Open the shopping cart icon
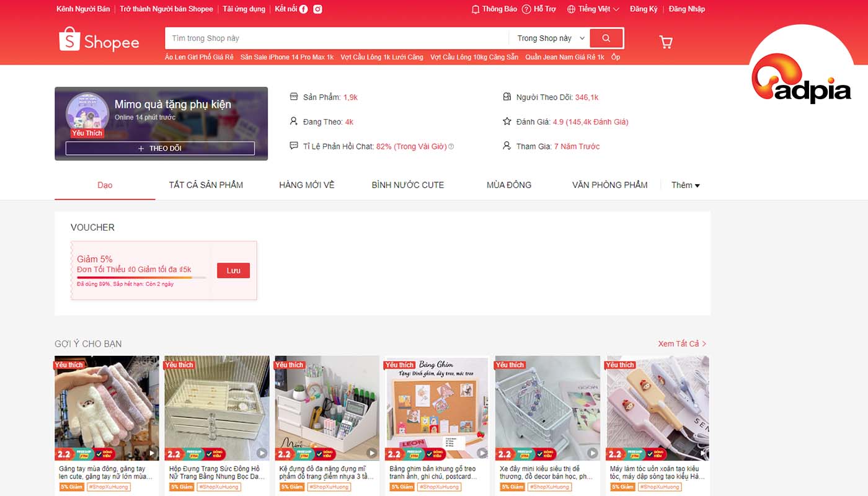 click(x=666, y=42)
